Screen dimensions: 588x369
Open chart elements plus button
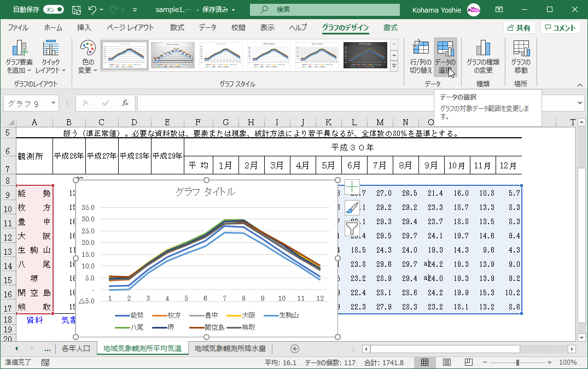tap(352, 188)
